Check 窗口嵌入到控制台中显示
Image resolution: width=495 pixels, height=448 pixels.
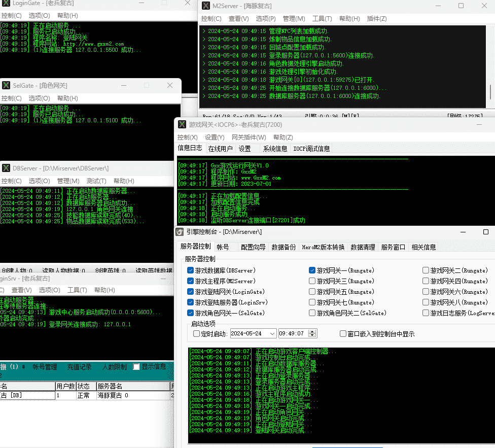point(343,334)
